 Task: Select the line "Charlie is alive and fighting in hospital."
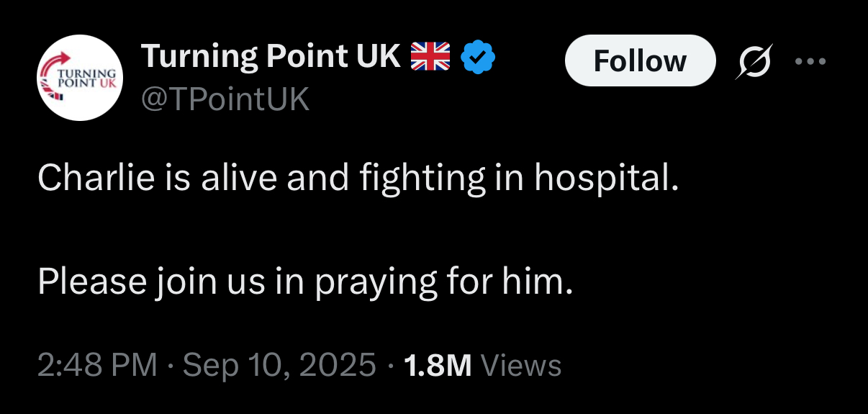[358, 179]
